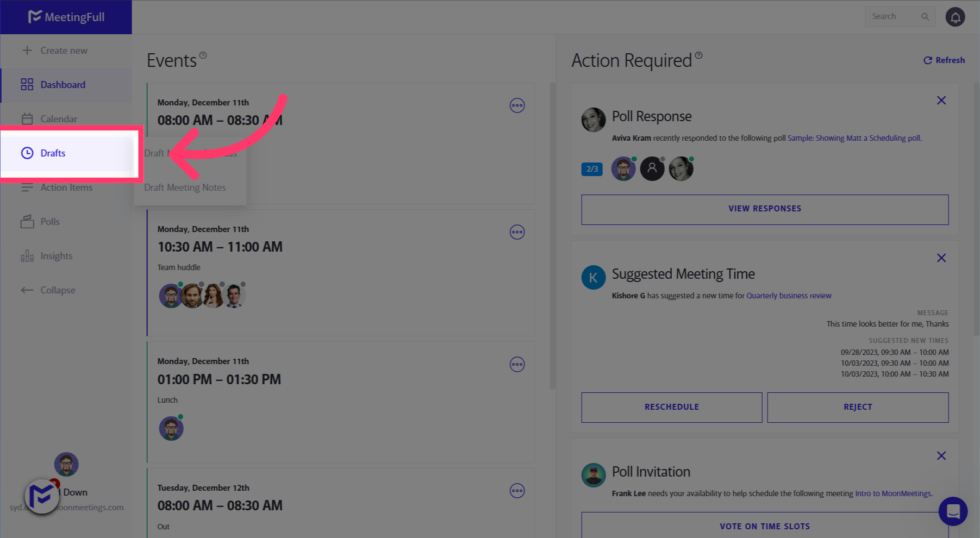The image size is (980, 538).
Task: Click the Action Required help icon
Action: click(x=698, y=55)
